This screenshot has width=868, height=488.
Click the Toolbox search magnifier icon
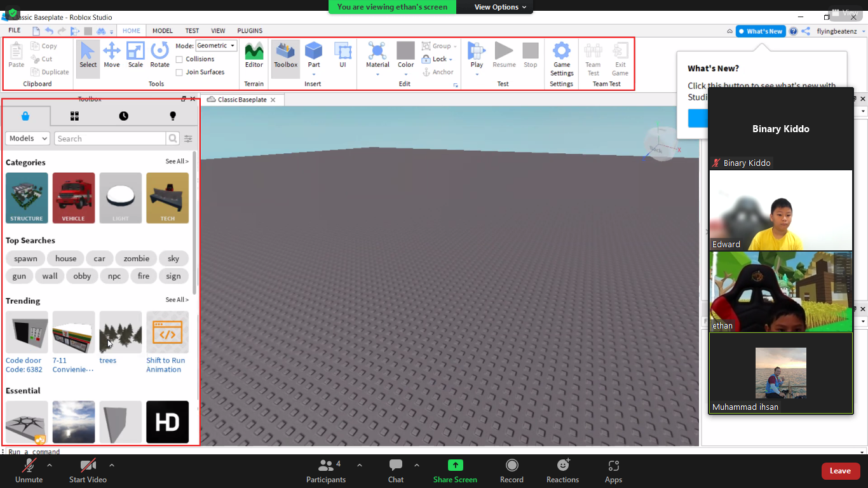click(173, 139)
